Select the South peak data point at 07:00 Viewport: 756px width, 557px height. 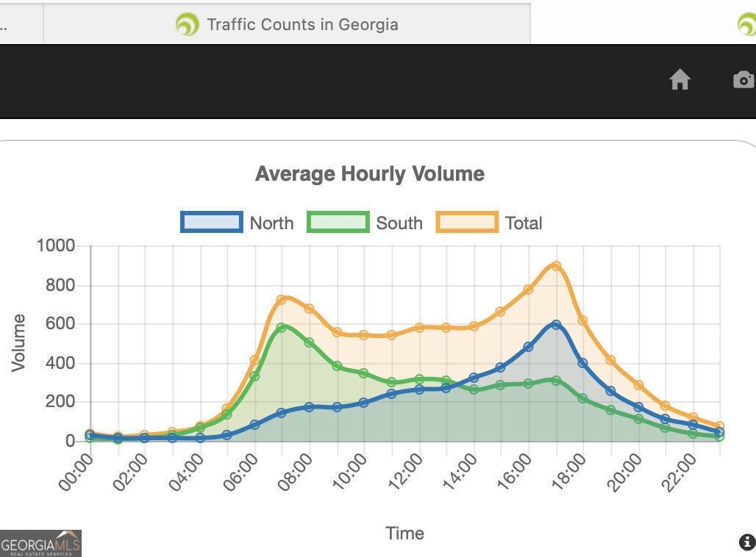click(282, 328)
